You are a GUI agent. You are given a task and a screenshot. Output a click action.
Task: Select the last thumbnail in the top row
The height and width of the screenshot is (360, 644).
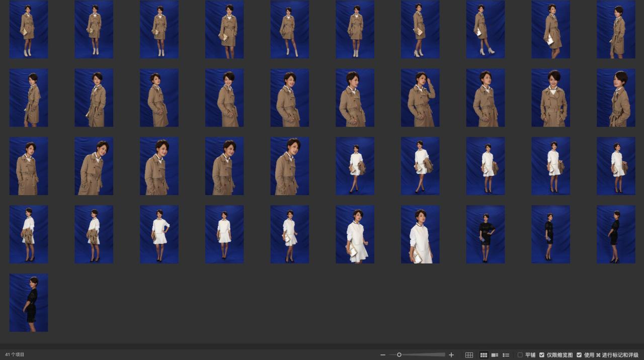tap(616, 29)
